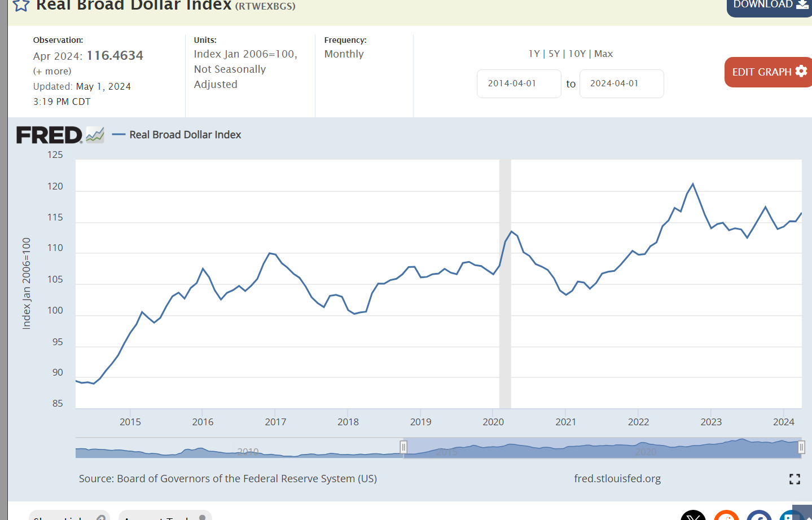This screenshot has height=520, width=812.
Task: Show the Max date range
Action: 603,54
